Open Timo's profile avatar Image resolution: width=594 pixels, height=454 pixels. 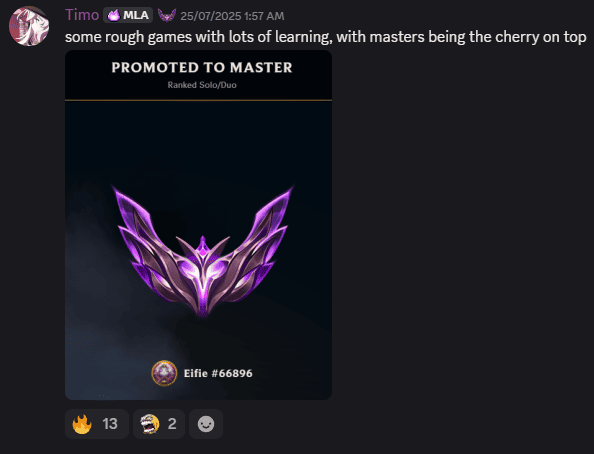(x=29, y=26)
